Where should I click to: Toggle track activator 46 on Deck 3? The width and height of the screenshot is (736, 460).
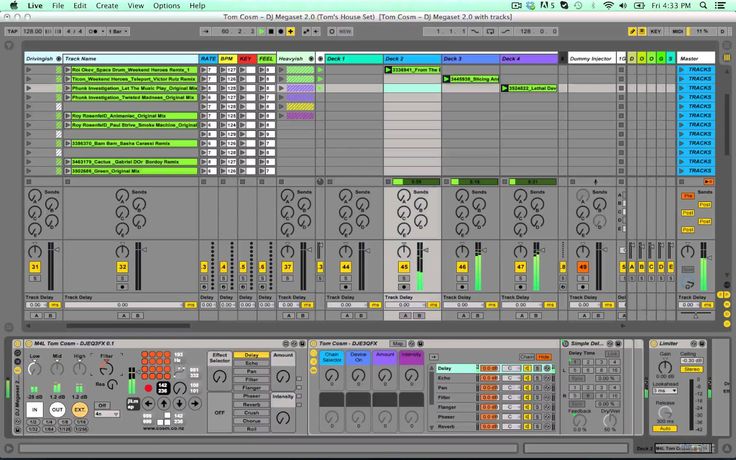pyautogui.click(x=462, y=267)
